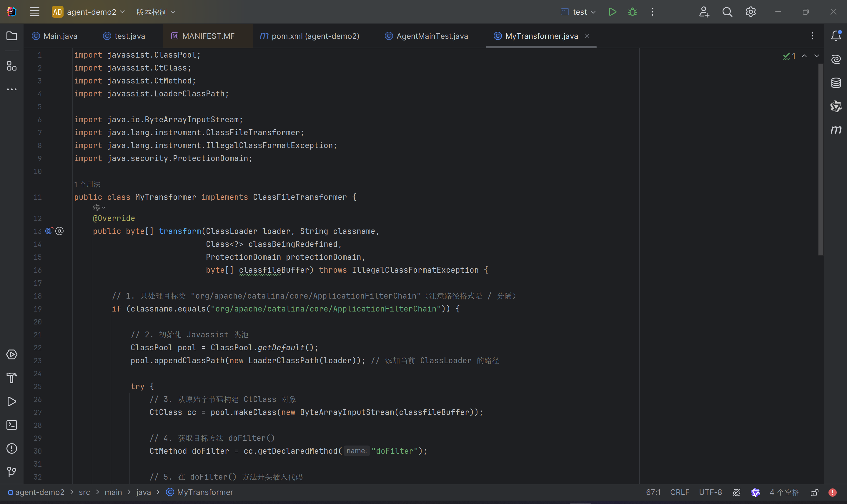Open the Build hammer tool window
The width and height of the screenshot is (847, 504).
(x=12, y=378)
